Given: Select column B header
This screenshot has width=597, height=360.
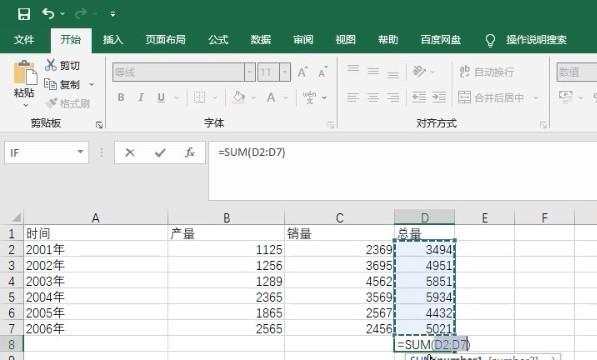Looking at the screenshot, I should [226, 218].
